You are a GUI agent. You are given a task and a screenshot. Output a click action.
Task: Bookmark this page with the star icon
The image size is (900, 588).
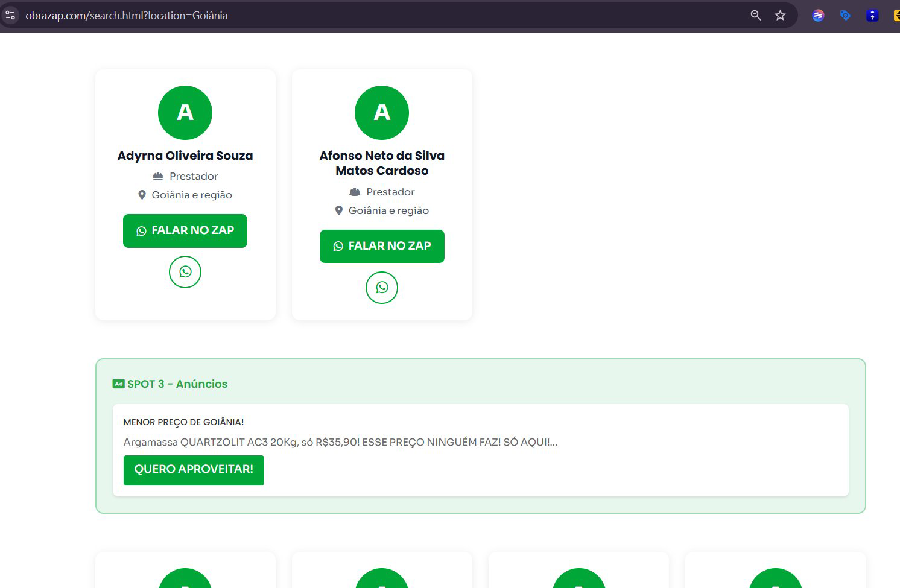[781, 16]
